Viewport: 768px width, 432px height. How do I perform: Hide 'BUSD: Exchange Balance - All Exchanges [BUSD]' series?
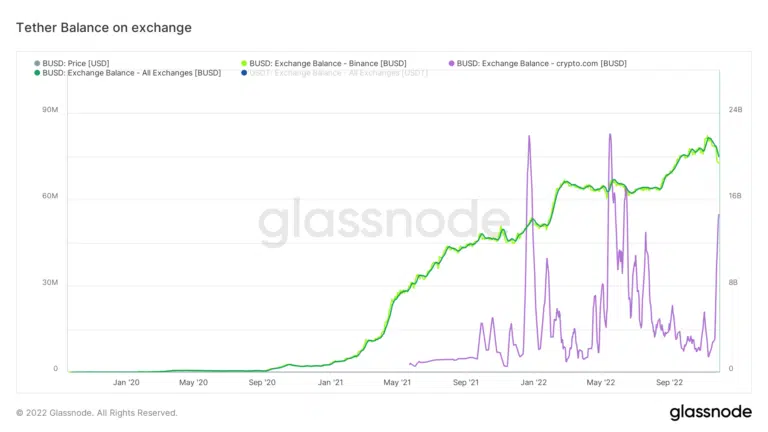point(132,73)
